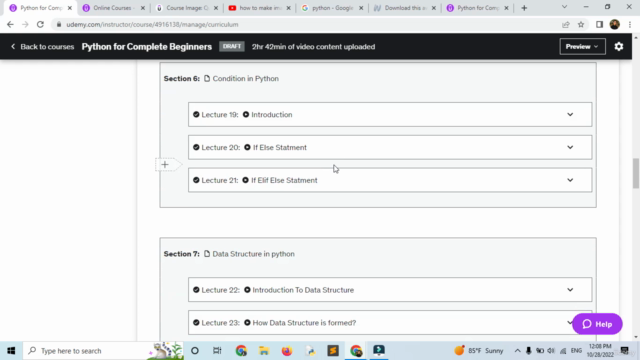Screen dimensions: 640x360
Task: Click Windows taskbar search box
Action: click(x=104, y=351)
